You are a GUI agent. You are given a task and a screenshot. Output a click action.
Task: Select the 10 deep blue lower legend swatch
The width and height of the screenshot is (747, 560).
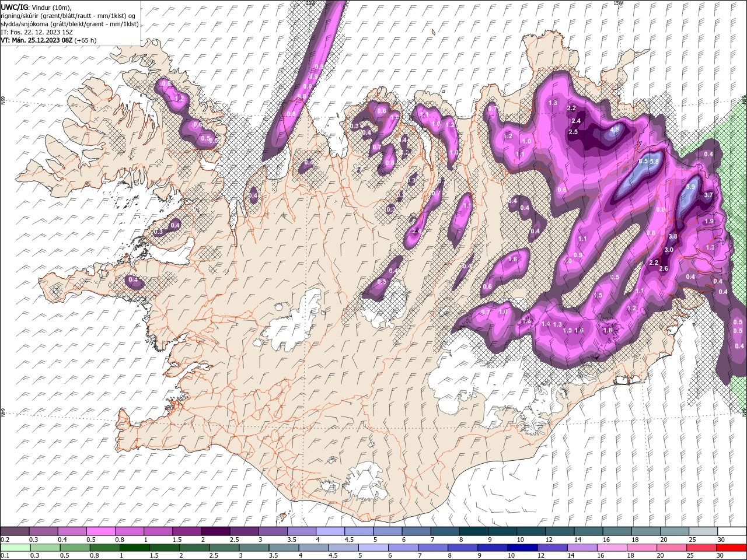(522, 548)
